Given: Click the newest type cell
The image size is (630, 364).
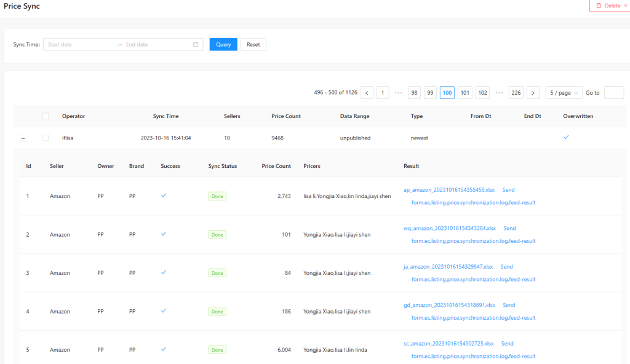Looking at the screenshot, I should [x=419, y=138].
